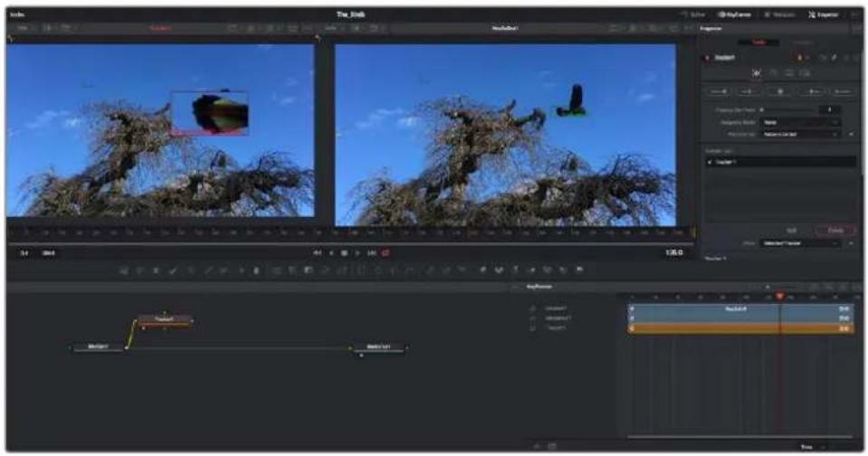Select the MediaOut1 node in node graph
The height and width of the screenshot is (456, 868).
[x=378, y=347]
